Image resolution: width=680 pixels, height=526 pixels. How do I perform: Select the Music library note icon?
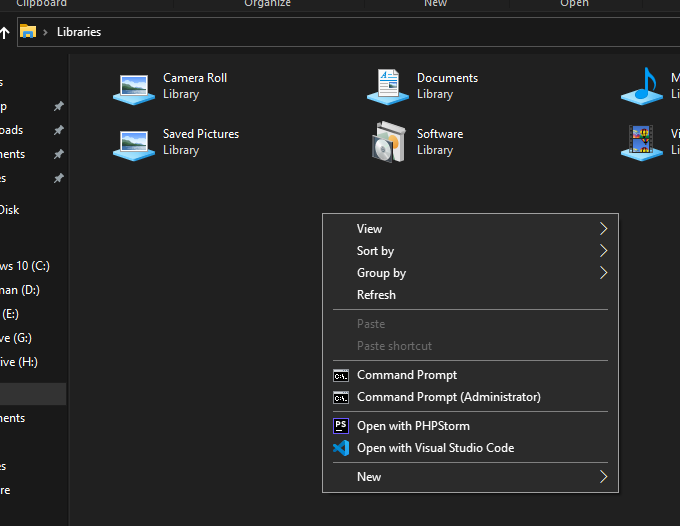pyautogui.click(x=641, y=87)
